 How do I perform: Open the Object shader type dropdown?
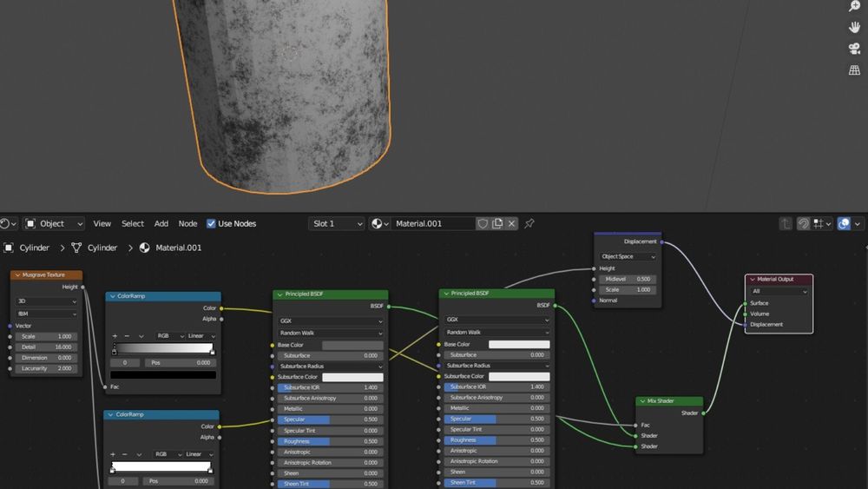coord(54,224)
